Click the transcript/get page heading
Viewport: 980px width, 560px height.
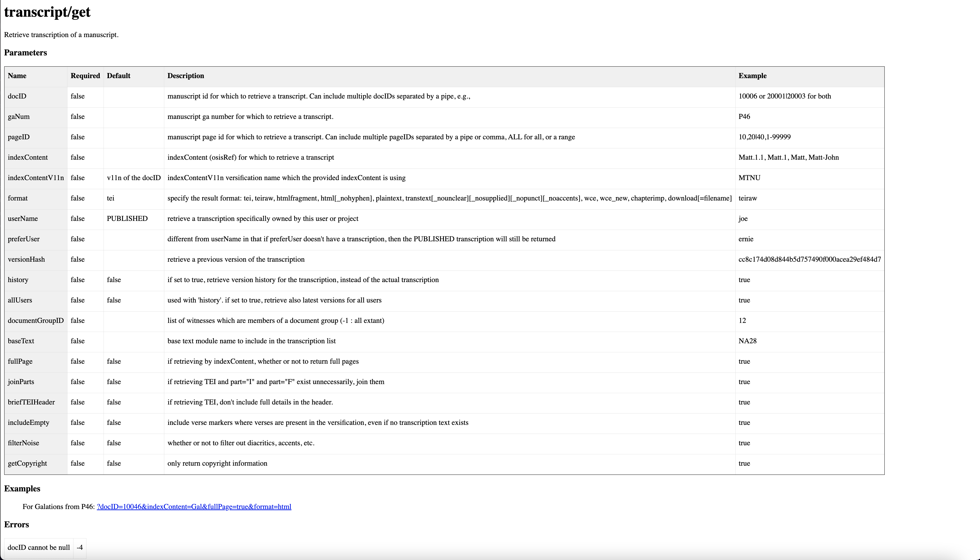47,12
